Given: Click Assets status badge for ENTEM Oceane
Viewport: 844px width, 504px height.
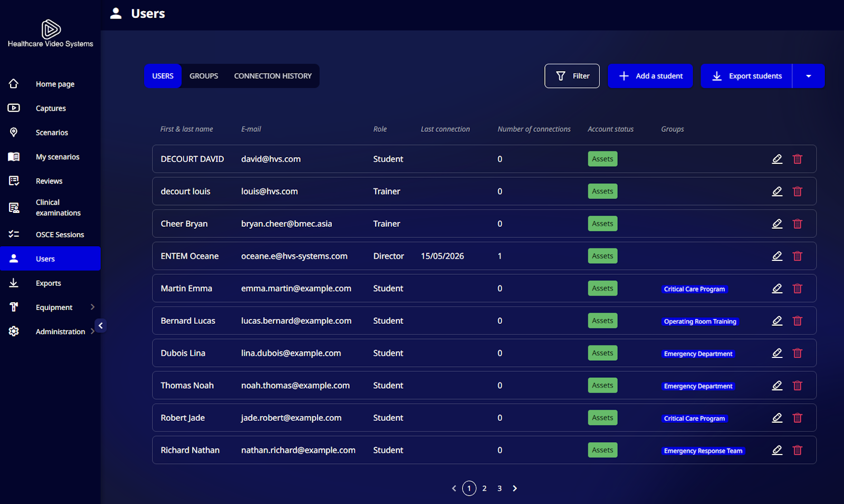Looking at the screenshot, I should tap(602, 256).
